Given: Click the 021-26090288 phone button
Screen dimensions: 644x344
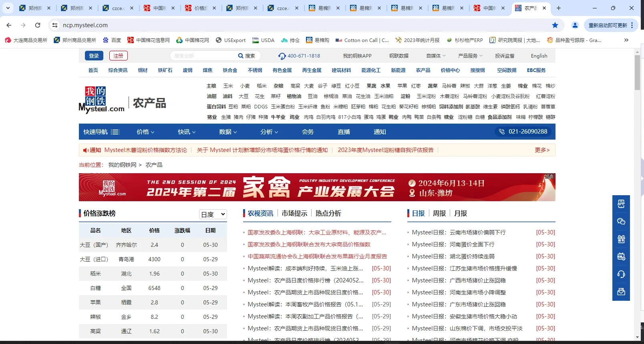Looking at the screenshot, I should pyautogui.click(x=523, y=132).
